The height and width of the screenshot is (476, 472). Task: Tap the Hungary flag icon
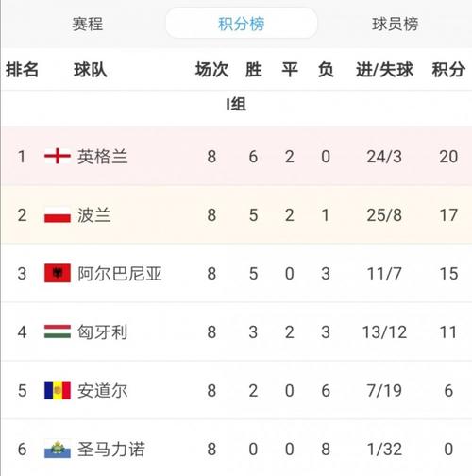[58, 331]
